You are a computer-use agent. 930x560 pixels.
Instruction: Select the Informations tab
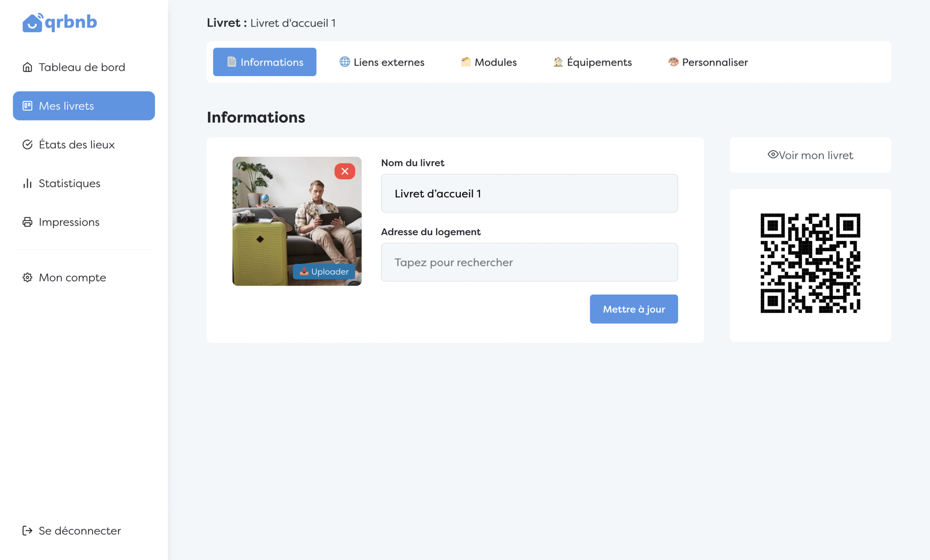pyautogui.click(x=264, y=62)
